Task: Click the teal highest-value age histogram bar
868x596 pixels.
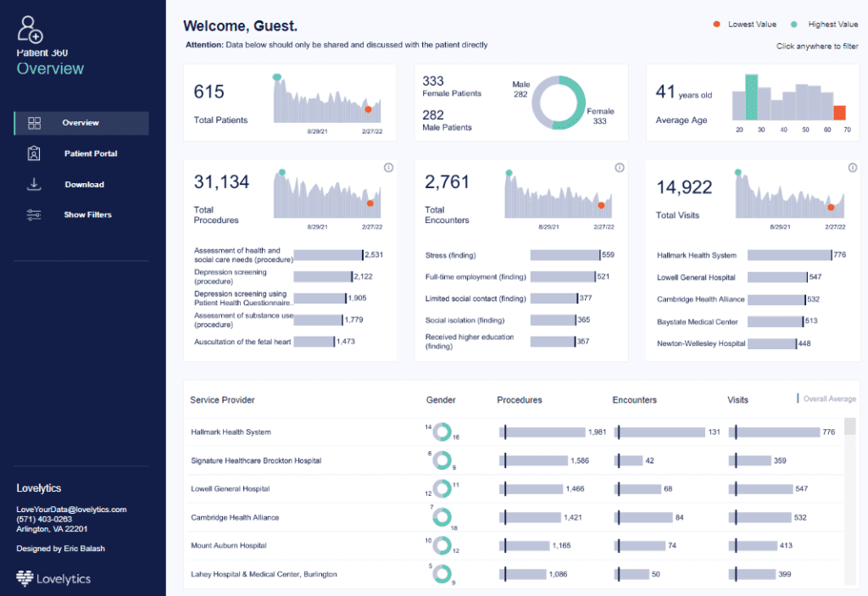Action: 750,97
